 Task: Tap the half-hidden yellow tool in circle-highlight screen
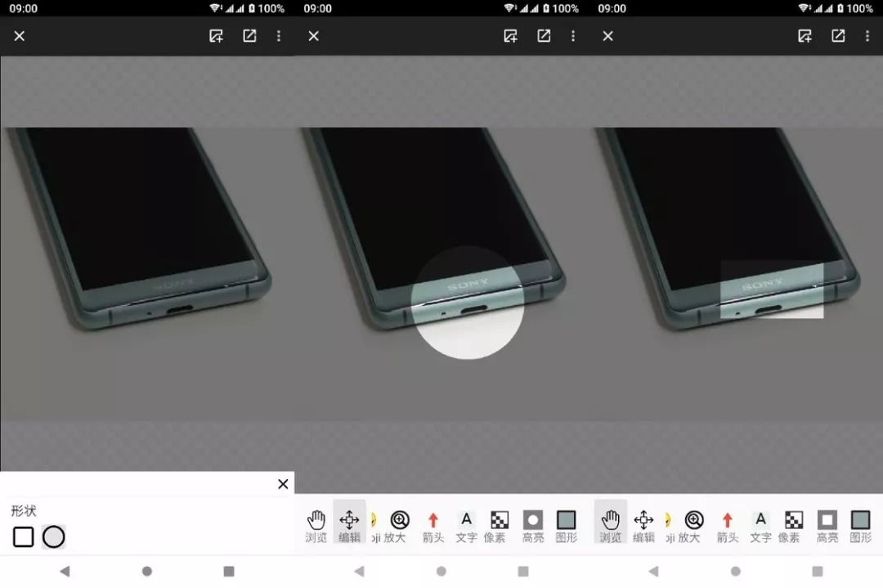click(374, 526)
